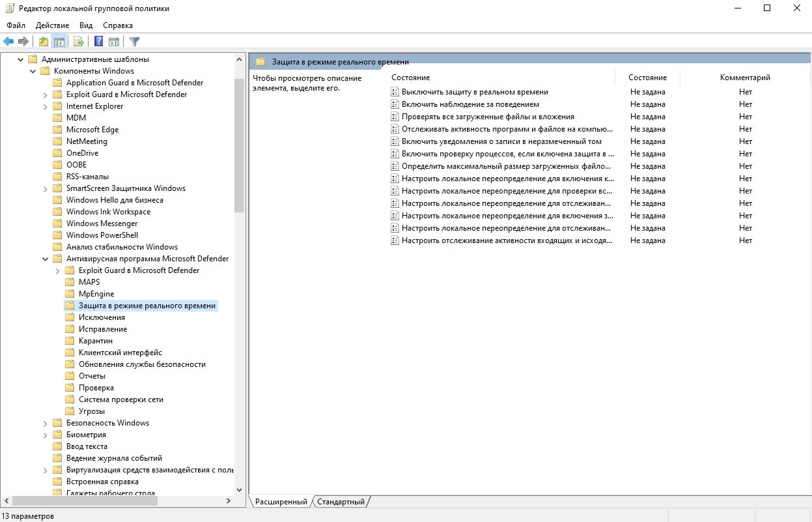The width and height of the screenshot is (812, 522).
Task: Open the Файл menu
Action: click(16, 25)
